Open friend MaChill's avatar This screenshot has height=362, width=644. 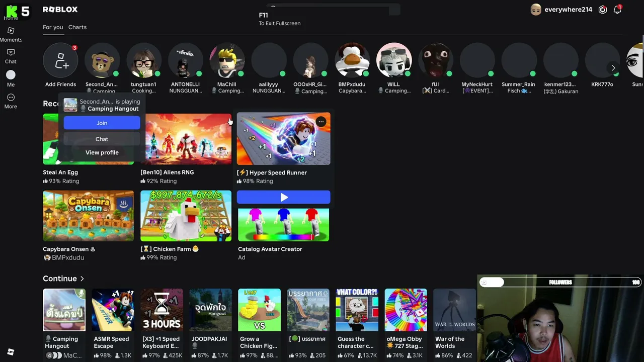pos(227,60)
